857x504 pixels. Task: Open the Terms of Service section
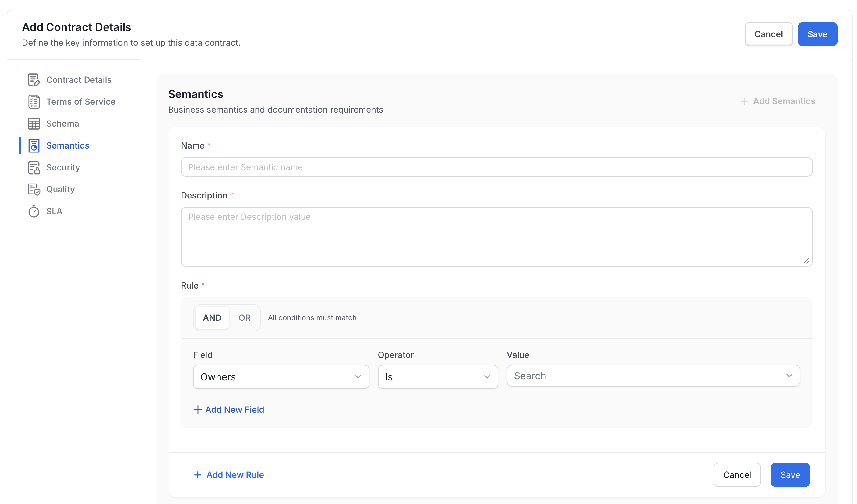pos(81,102)
